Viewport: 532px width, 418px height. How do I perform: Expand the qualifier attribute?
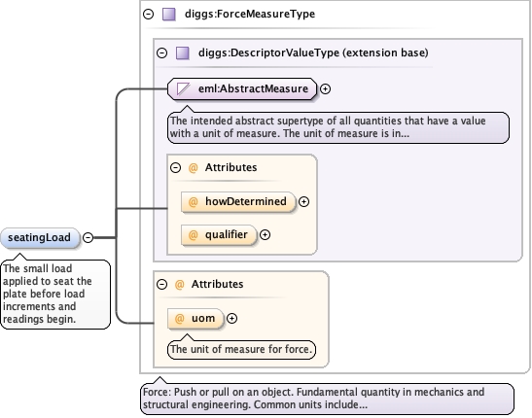[x=265, y=234]
